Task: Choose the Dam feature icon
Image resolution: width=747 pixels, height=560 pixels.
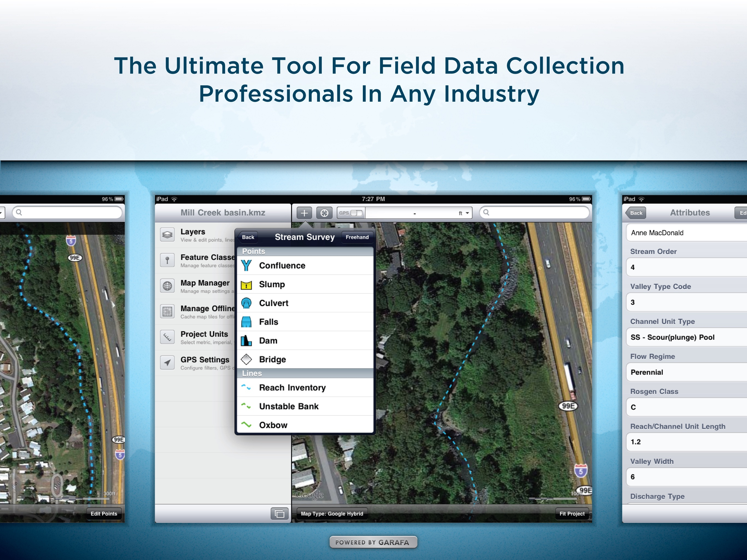Action: [247, 340]
